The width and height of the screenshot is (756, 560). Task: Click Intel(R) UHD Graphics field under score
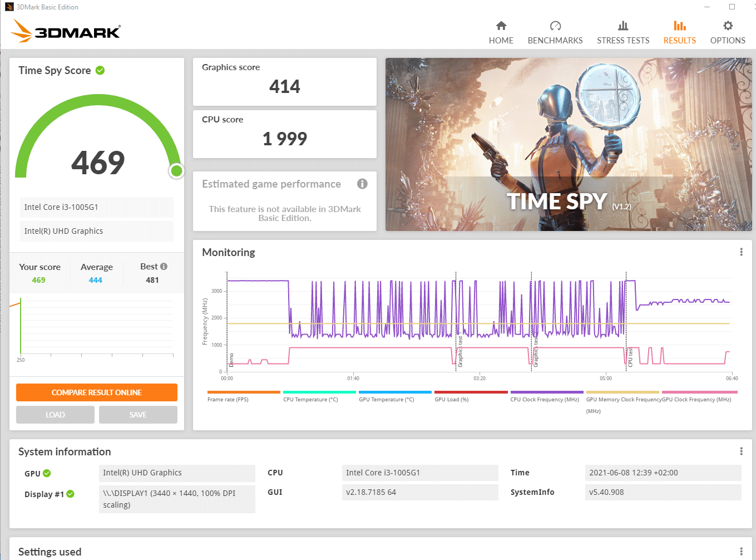(x=97, y=231)
